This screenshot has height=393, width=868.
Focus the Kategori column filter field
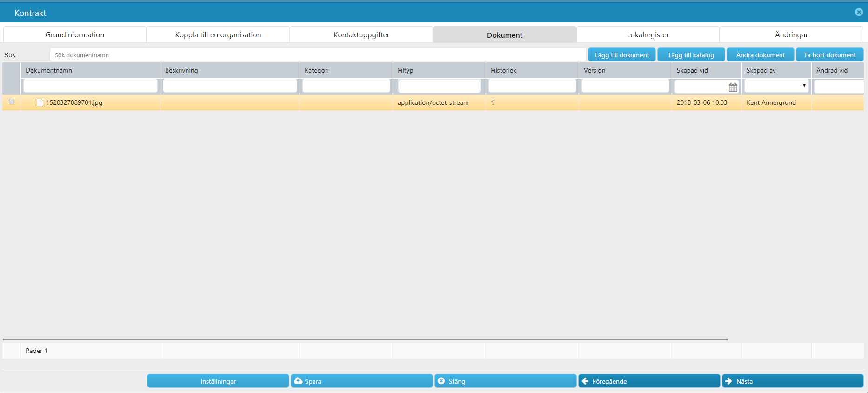[x=347, y=86]
